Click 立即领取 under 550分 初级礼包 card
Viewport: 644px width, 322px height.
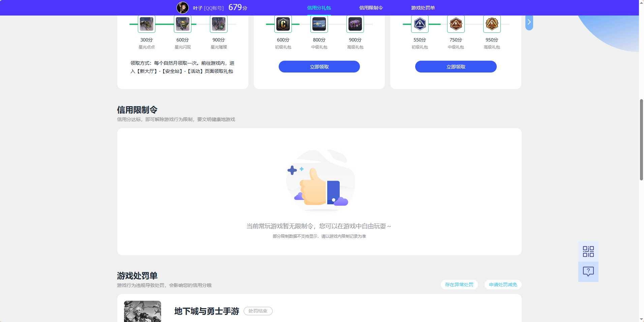coord(456,67)
